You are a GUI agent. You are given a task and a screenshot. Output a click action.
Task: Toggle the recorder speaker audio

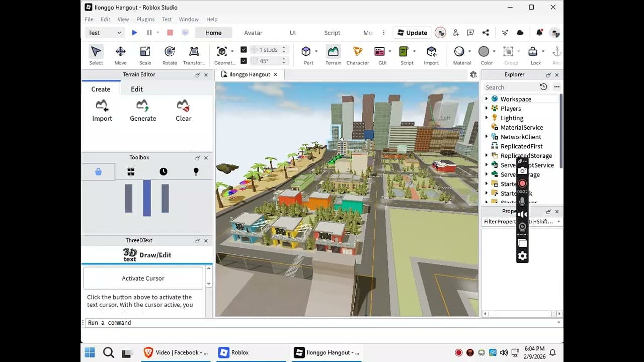coord(522,215)
